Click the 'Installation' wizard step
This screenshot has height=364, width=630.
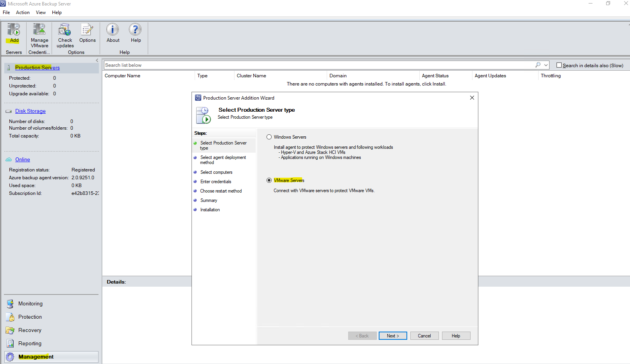210,210
